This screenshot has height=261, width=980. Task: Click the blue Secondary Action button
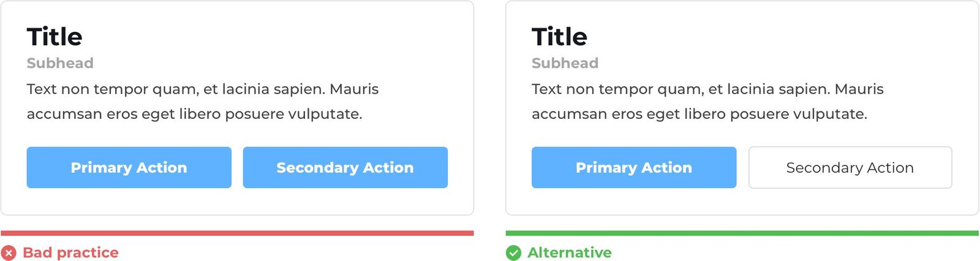345,167
